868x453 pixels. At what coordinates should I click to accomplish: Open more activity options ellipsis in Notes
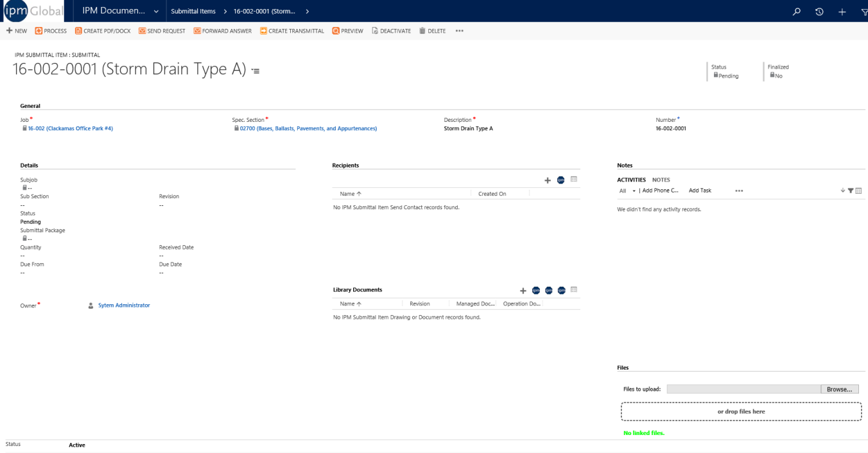(739, 191)
